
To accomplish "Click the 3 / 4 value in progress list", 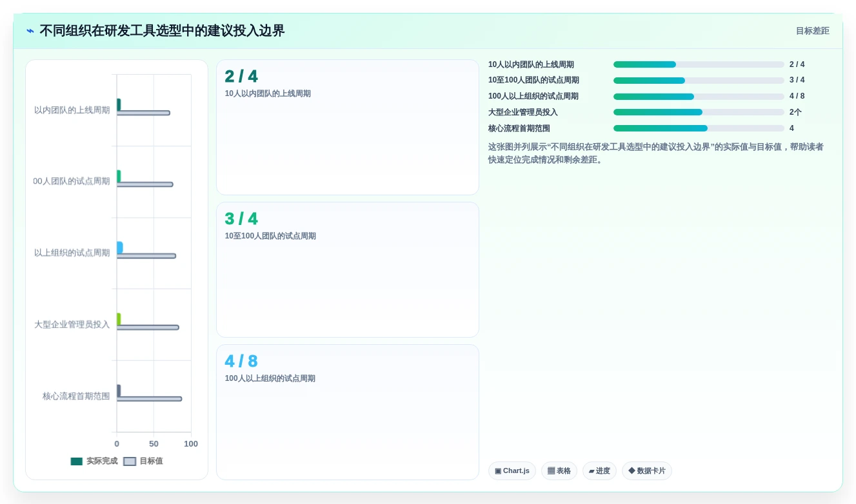I will point(797,81).
